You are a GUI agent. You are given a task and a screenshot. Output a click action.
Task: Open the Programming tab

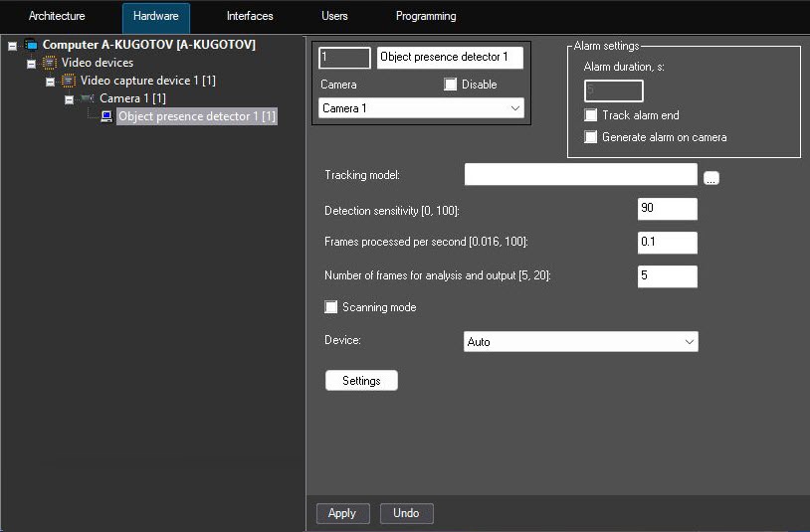pyautogui.click(x=426, y=16)
